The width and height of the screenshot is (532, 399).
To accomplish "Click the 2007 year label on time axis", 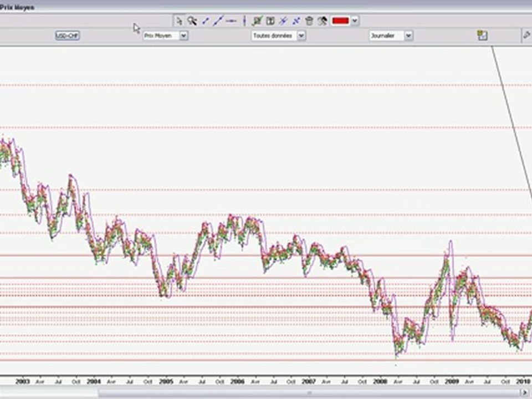I will (309, 382).
